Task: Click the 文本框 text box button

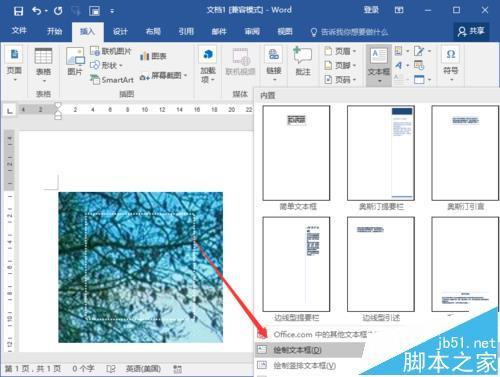Action: pyautogui.click(x=379, y=65)
